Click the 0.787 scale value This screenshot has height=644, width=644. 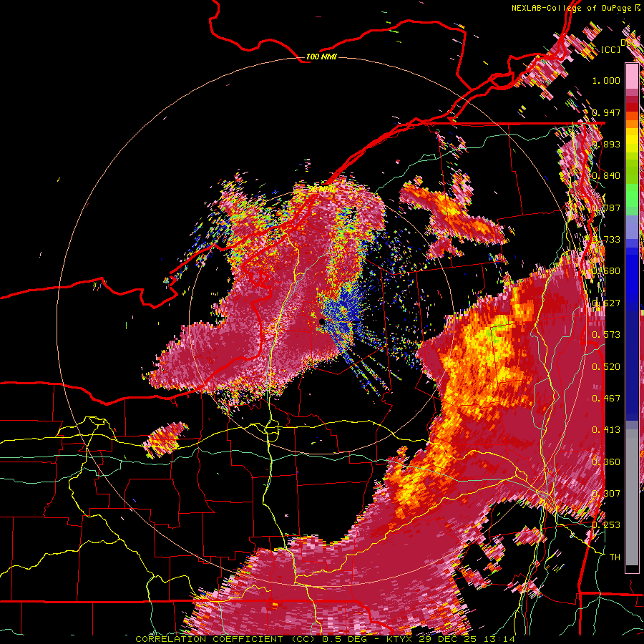click(606, 208)
